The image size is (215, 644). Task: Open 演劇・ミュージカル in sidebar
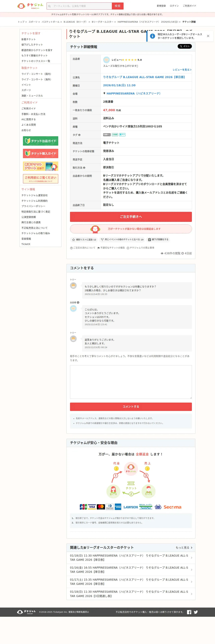coord(32,96)
